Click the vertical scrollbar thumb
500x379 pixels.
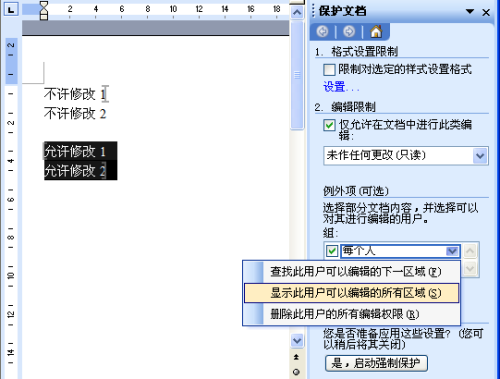(297, 75)
